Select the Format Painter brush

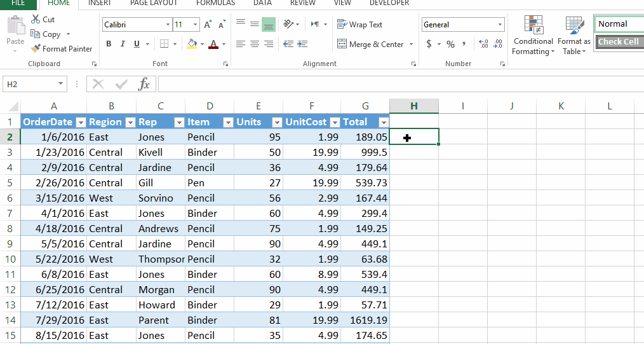(x=36, y=48)
